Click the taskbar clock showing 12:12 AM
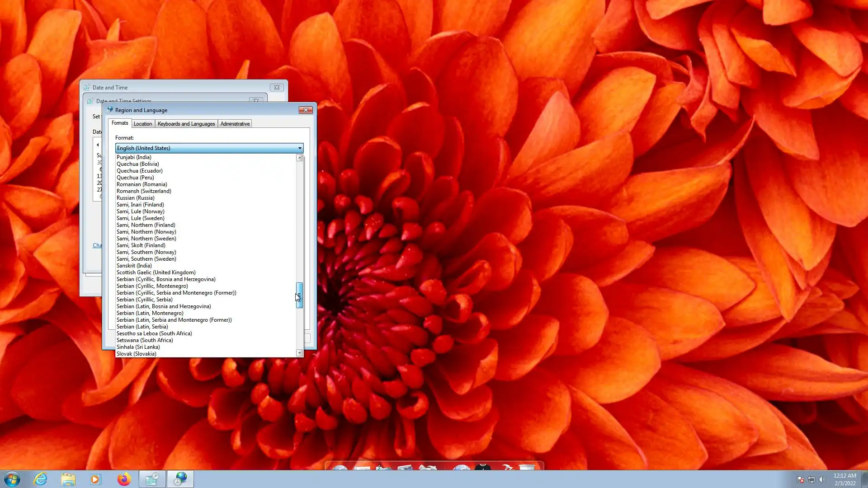 (x=844, y=479)
